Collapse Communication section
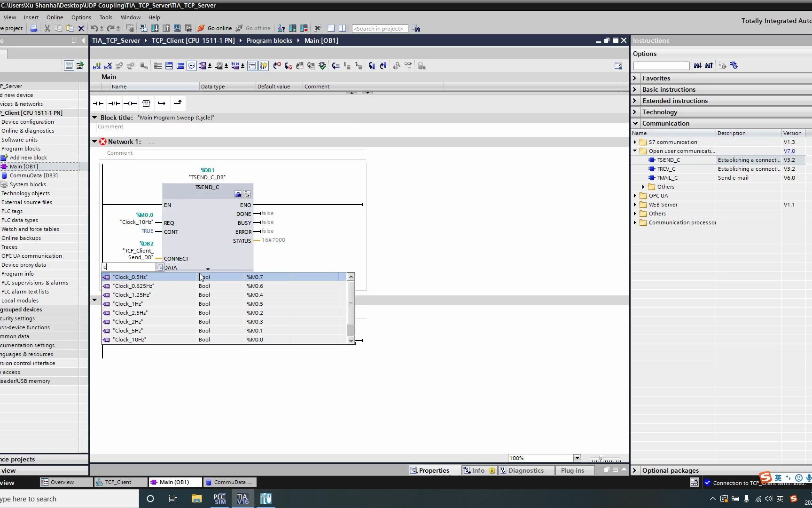The width and height of the screenshot is (812, 508). 635,123
